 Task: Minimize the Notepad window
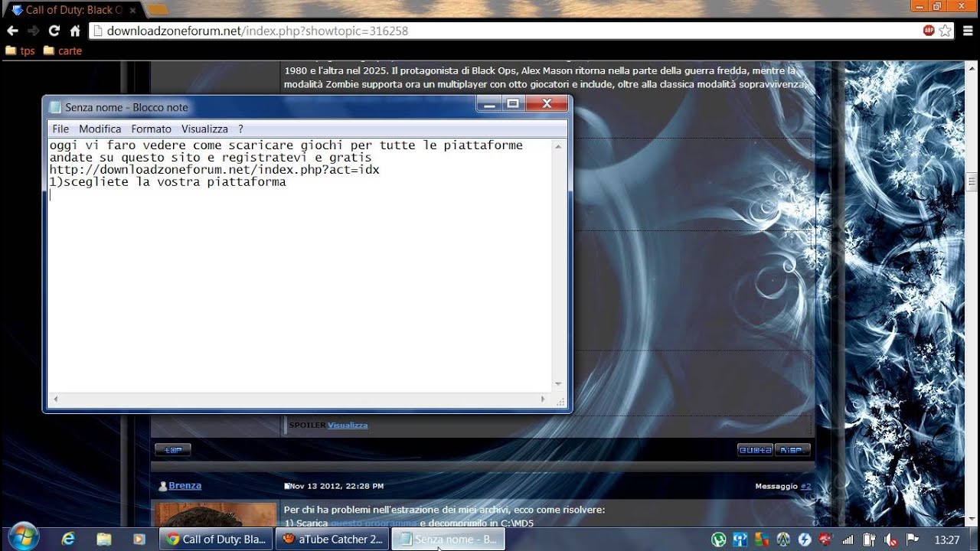(x=488, y=104)
